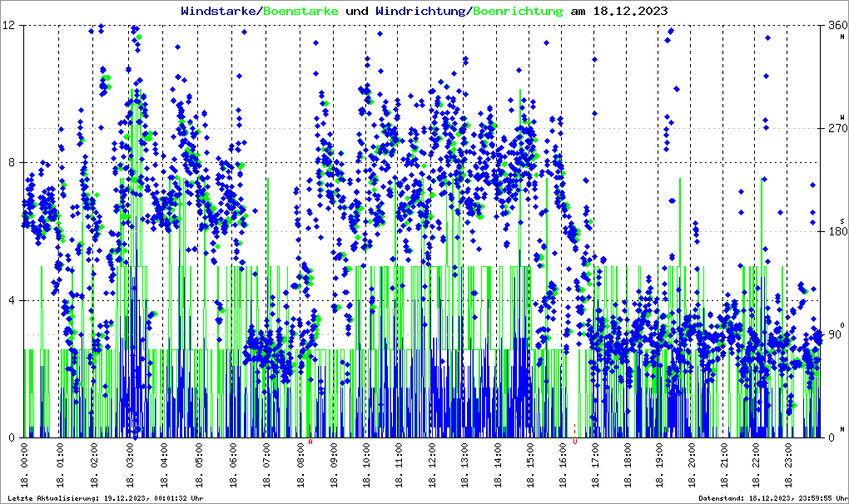849x504 pixels.
Task: Click the '12' label on the left axis
Action: pos(11,26)
